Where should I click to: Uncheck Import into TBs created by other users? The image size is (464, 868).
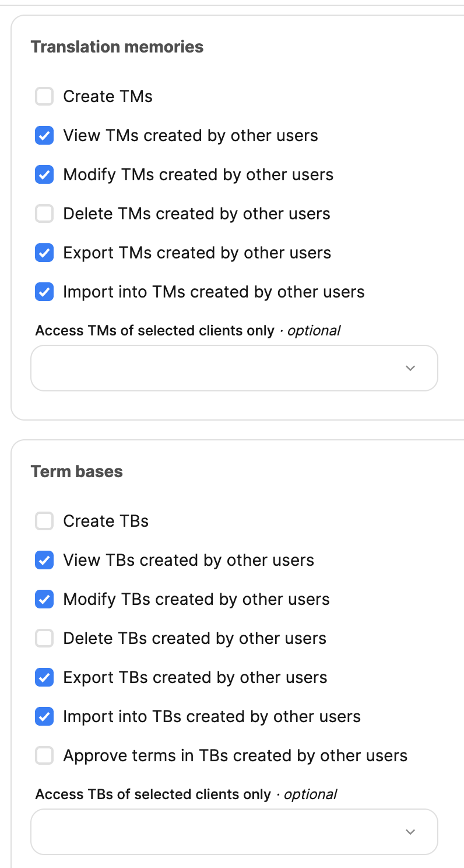click(44, 716)
